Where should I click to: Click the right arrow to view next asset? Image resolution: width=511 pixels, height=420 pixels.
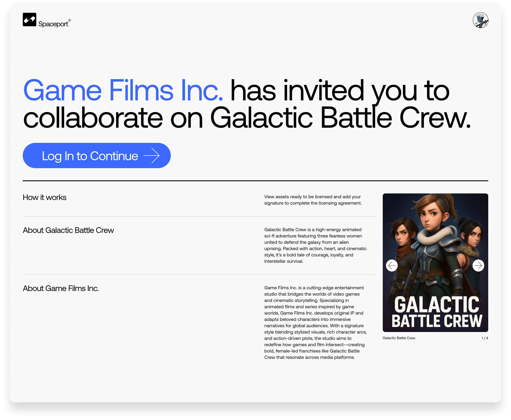(x=478, y=266)
